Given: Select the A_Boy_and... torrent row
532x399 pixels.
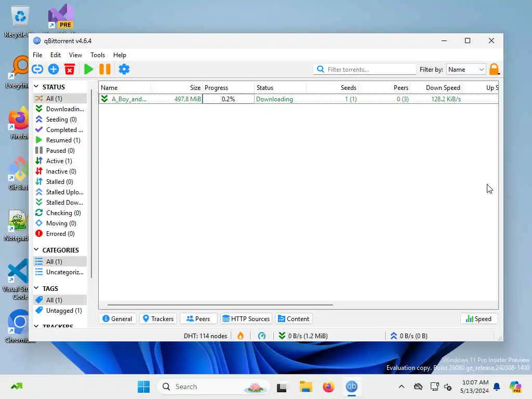Looking at the screenshot, I should coord(299,99).
